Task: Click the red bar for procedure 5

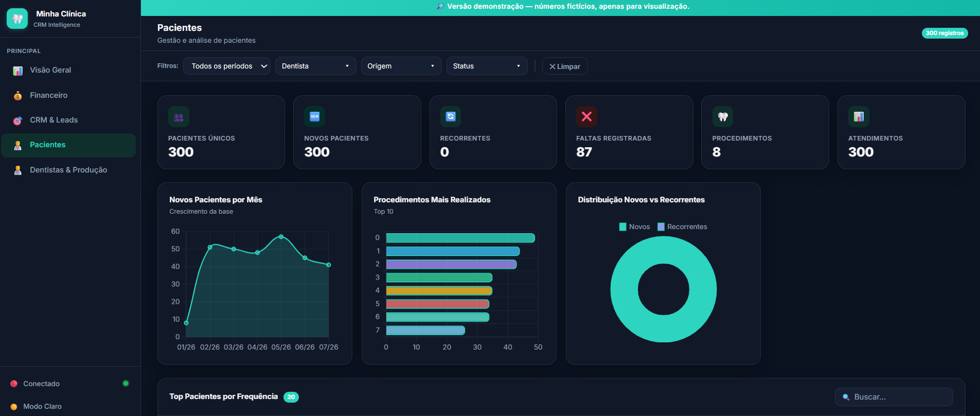Action: click(x=438, y=304)
